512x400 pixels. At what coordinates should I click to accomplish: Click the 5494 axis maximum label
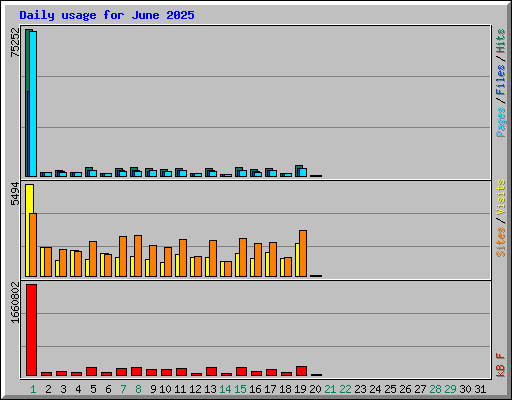15,194
